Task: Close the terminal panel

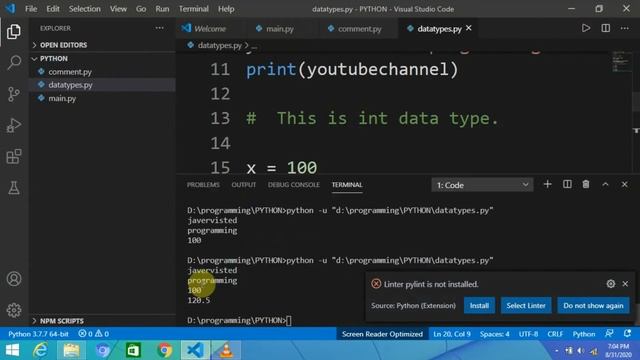Action: (624, 184)
